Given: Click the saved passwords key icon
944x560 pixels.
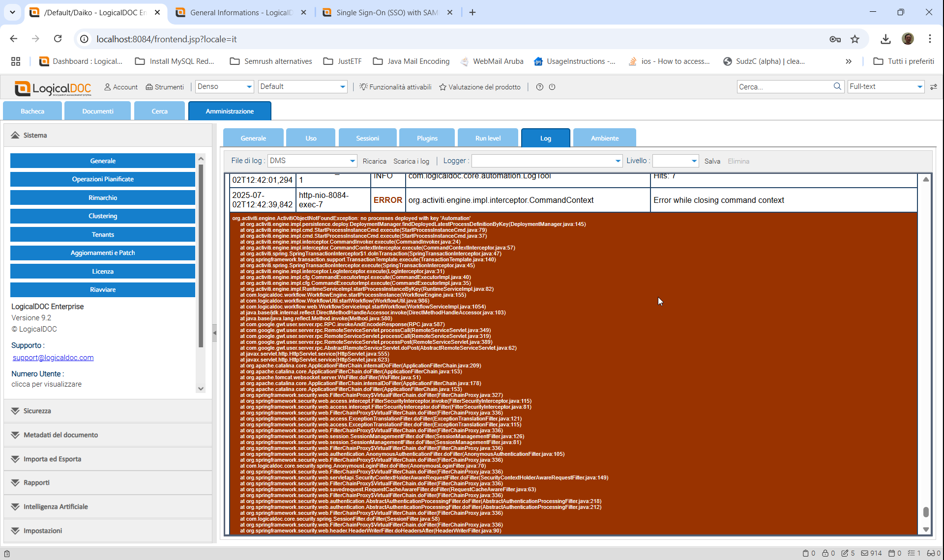Looking at the screenshot, I should pyautogui.click(x=835, y=39).
